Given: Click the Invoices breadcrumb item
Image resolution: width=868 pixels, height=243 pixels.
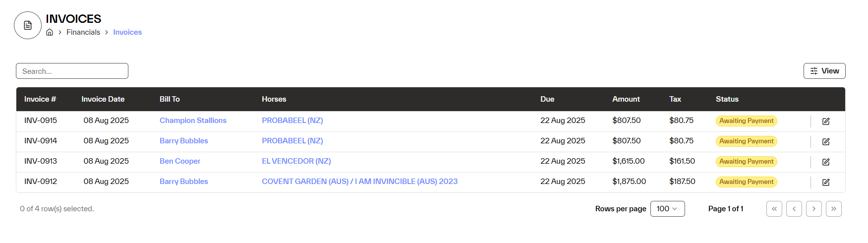Looking at the screenshot, I should point(127,32).
